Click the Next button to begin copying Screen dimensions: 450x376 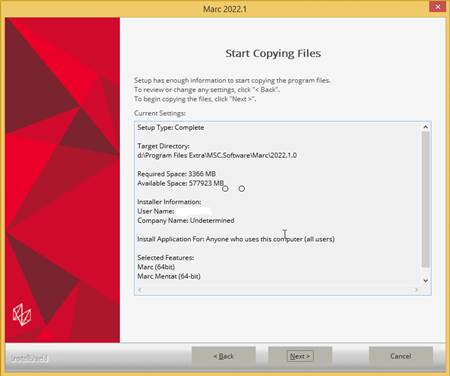[x=300, y=356]
